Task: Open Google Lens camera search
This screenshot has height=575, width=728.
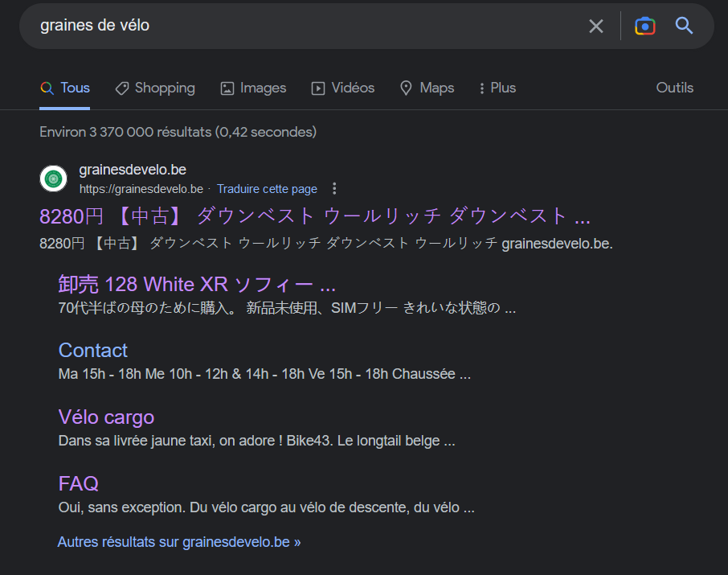Action: click(x=644, y=26)
